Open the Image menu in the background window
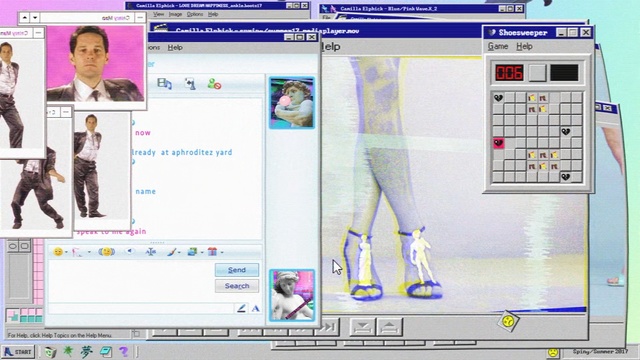 (x=175, y=14)
